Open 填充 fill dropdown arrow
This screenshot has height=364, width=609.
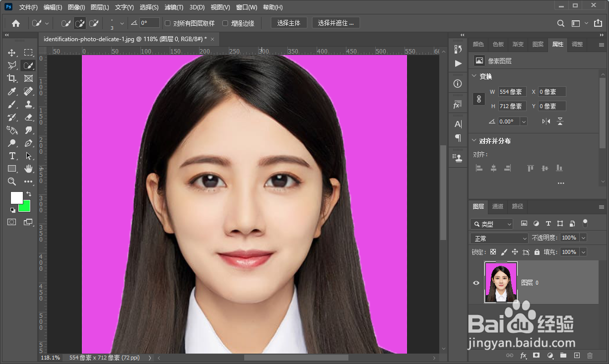click(583, 252)
